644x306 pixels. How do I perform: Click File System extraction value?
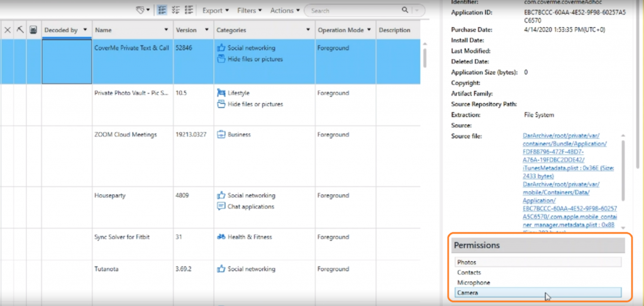(539, 115)
